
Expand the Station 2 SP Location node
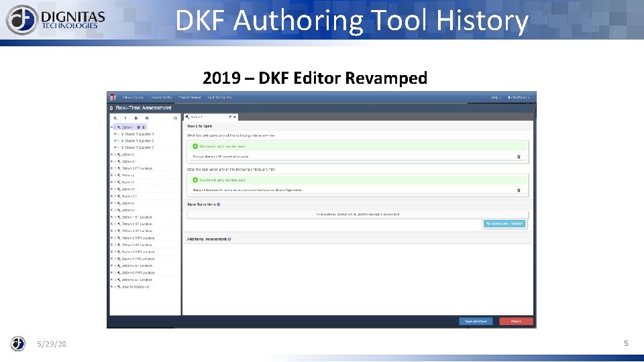click(x=111, y=224)
